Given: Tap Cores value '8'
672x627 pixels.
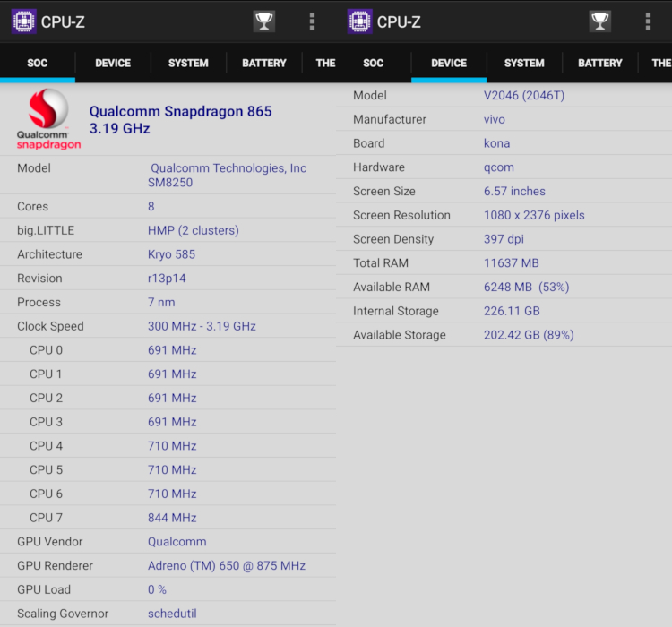Looking at the screenshot, I should [x=151, y=207].
